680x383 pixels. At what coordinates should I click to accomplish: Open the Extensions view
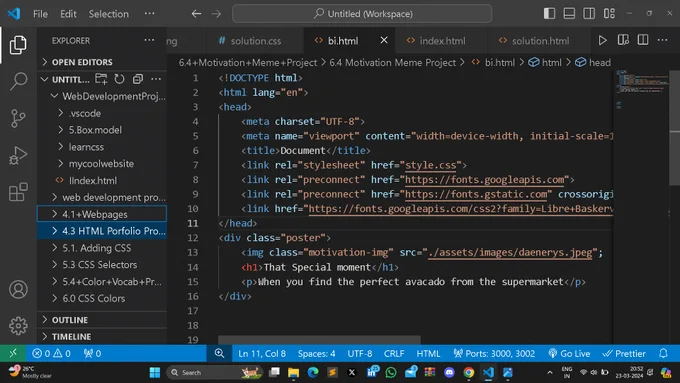click(18, 192)
